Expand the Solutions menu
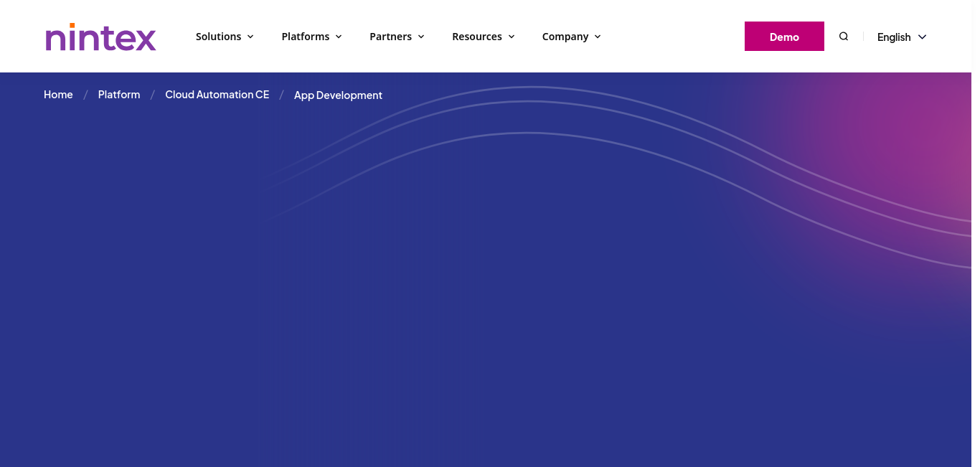Image resolution: width=980 pixels, height=467 pixels. pyautogui.click(x=225, y=37)
